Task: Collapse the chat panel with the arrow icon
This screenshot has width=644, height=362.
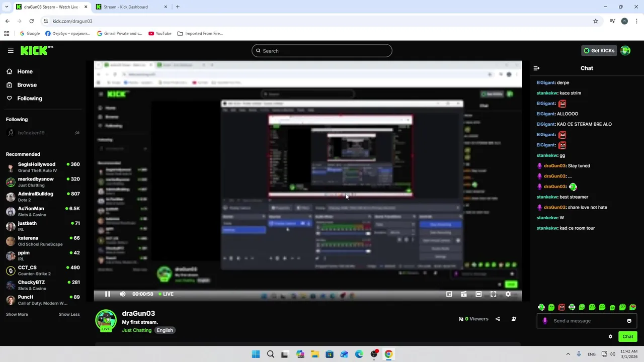Action: click(536, 68)
